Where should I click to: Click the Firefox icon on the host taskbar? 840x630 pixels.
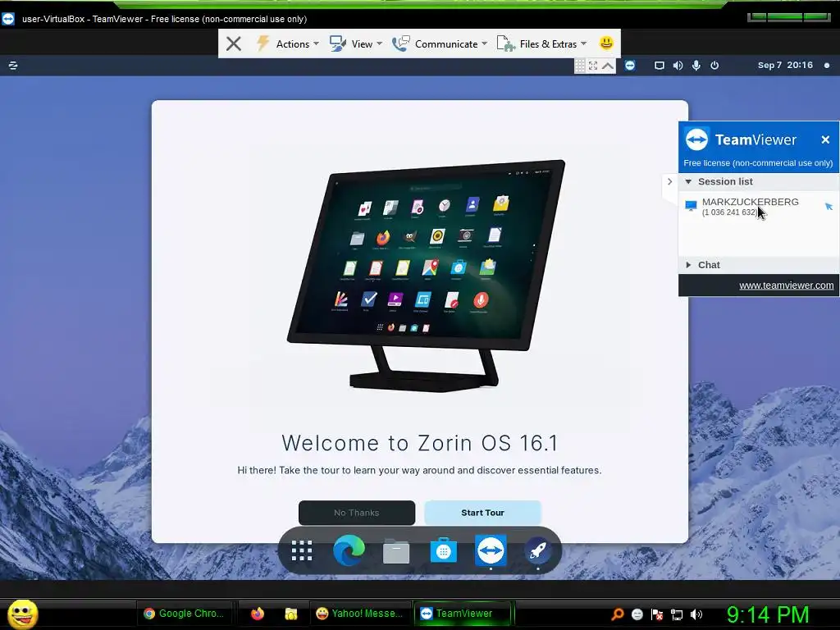[x=258, y=614]
